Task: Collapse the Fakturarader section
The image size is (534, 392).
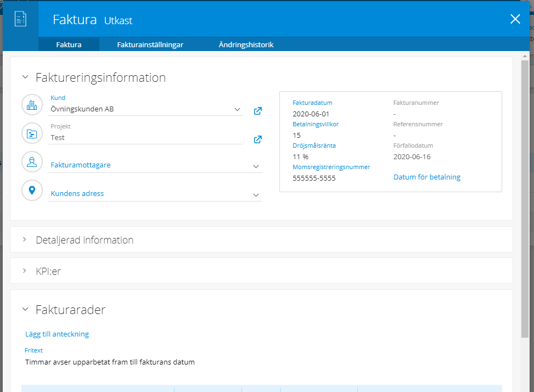Action: pos(25,310)
